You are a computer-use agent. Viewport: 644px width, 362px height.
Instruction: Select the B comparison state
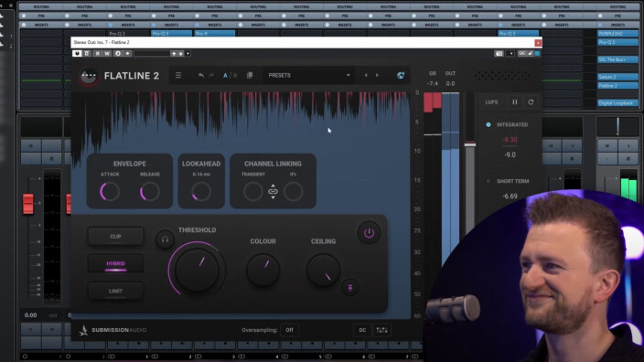[x=235, y=76]
